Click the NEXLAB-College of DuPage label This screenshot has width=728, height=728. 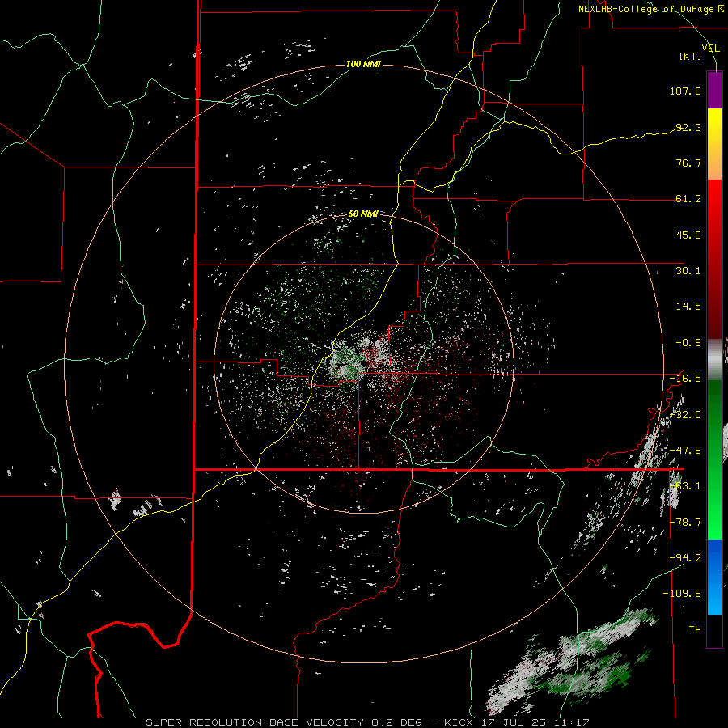coord(651,9)
